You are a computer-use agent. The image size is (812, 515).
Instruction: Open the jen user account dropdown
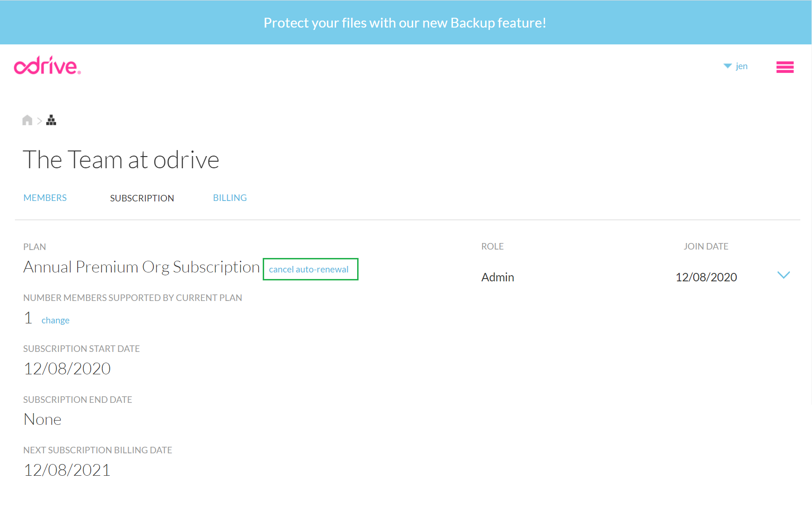736,66
